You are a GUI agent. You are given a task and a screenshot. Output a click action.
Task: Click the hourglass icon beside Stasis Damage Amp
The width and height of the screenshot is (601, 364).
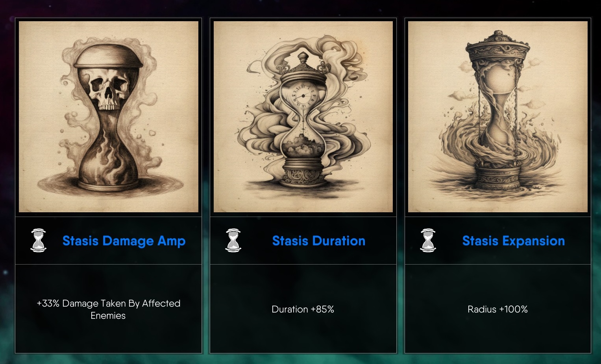[39, 240]
